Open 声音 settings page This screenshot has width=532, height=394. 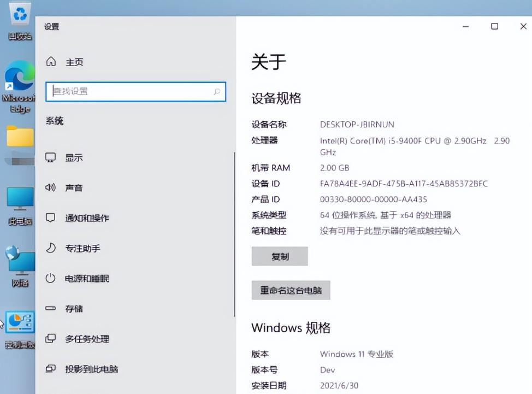tap(74, 187)
